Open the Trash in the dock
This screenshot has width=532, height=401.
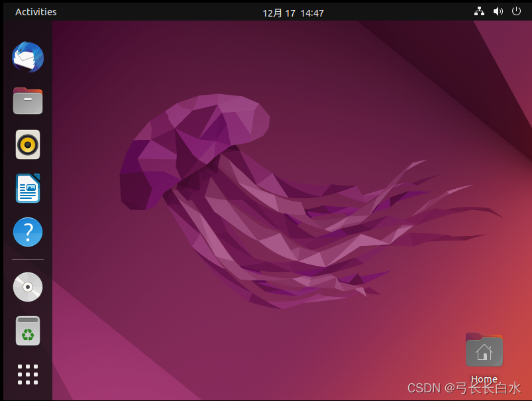coord(28,331)
